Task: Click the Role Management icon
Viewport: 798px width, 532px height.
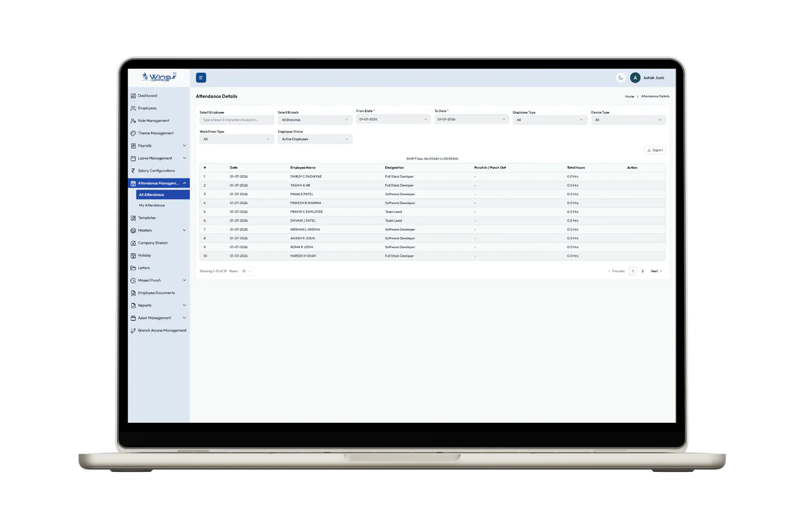Action: (x=133, y=121)
